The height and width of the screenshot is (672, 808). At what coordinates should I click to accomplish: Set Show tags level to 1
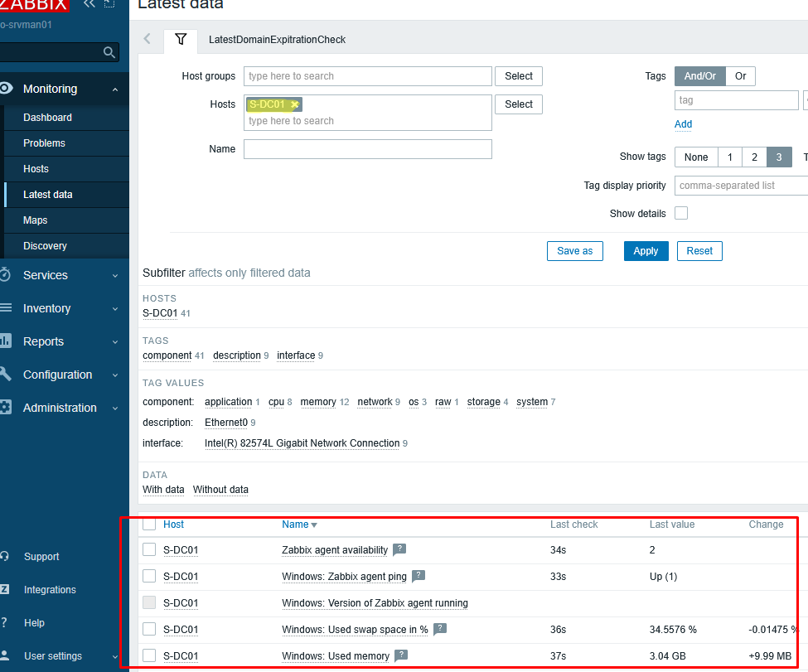pyautogui.click(x=730, y=157)
